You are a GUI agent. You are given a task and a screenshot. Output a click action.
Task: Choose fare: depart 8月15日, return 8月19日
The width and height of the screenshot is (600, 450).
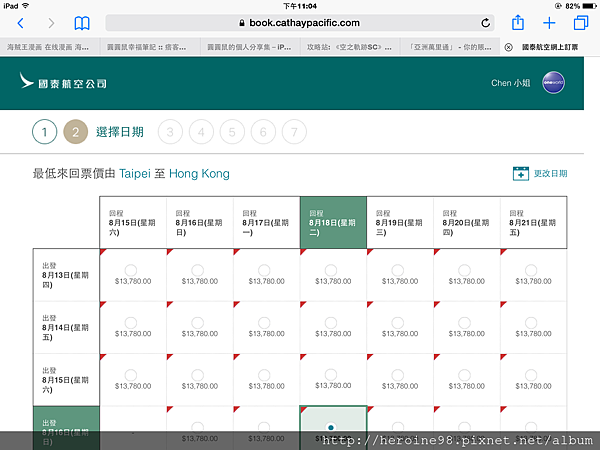click(398, 375)
